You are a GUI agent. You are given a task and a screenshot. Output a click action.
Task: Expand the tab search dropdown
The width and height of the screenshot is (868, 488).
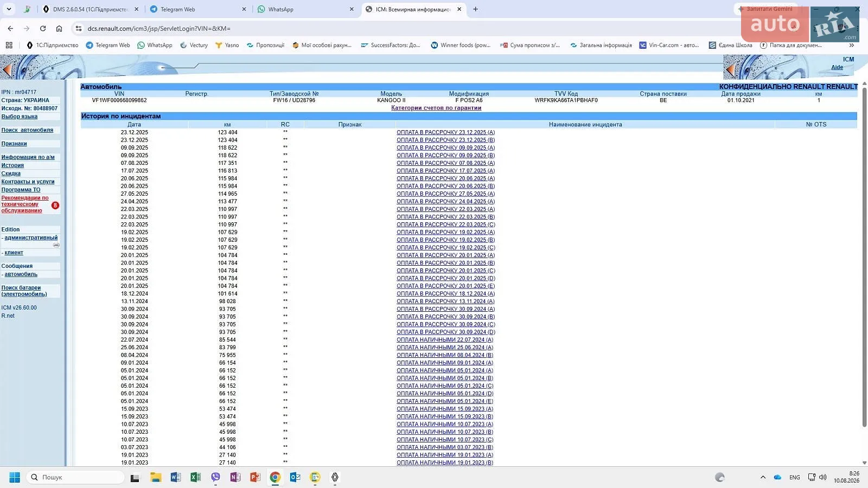tap(9, 9)
